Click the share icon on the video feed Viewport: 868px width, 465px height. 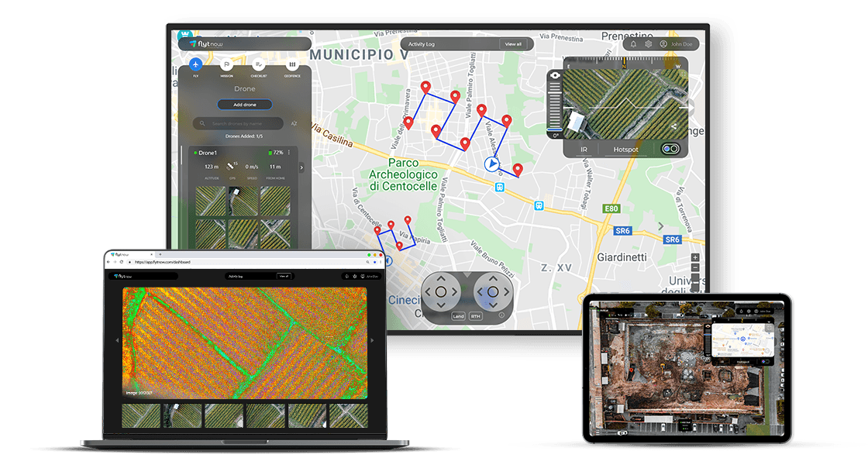coord(673,126)
